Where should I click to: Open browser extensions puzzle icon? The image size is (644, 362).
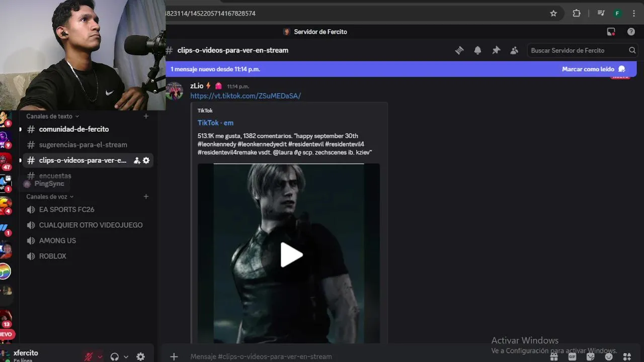(577, 14)
